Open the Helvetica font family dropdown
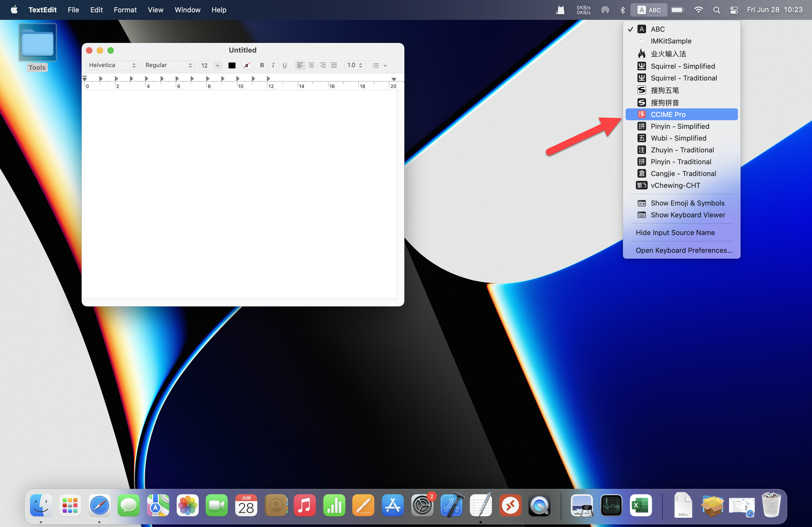Screen dimensions: 812x527 click(x=112, y=65)
